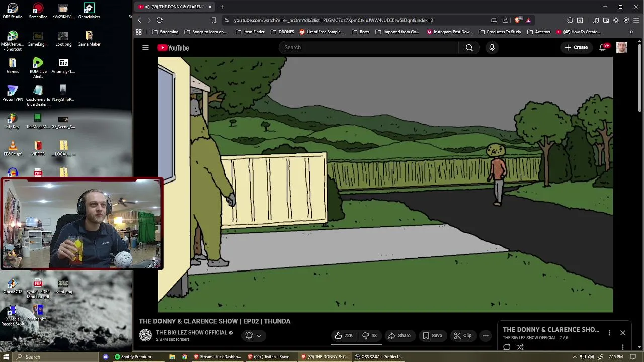Close the Donny & Clarence YouTube tab
644x362 pixels.
[x=210, y=7]
